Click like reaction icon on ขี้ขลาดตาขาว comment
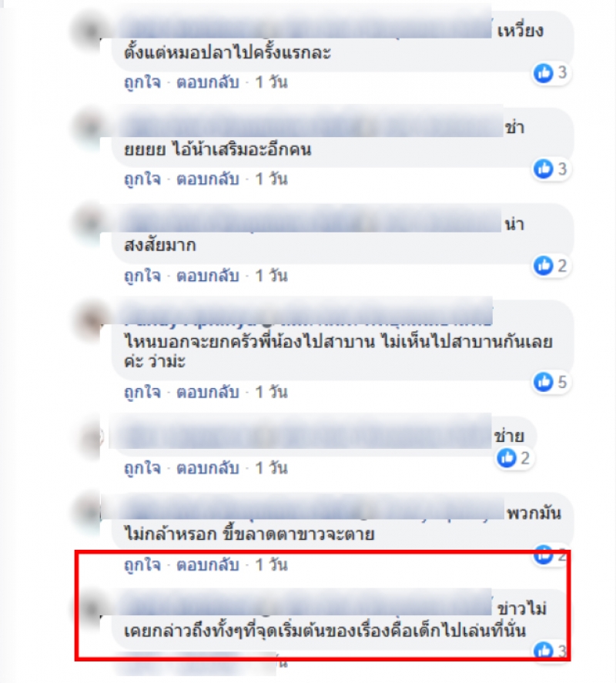 tap(544, 554)
